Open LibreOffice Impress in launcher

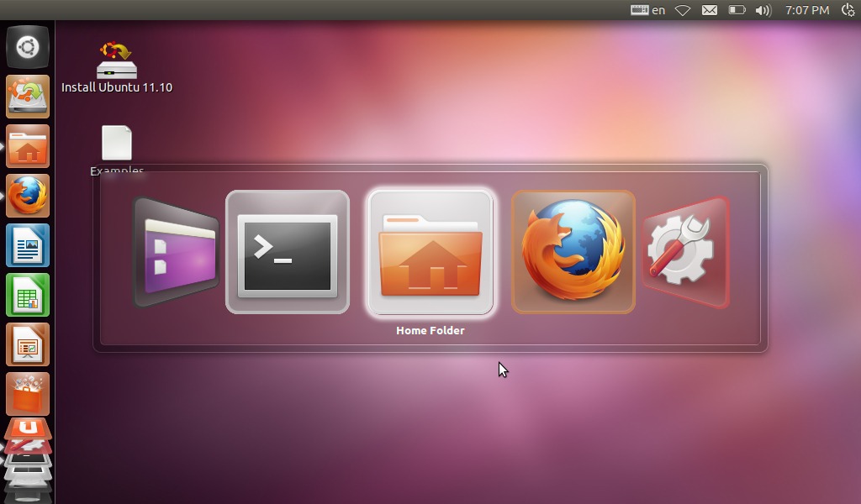(28, 344)
